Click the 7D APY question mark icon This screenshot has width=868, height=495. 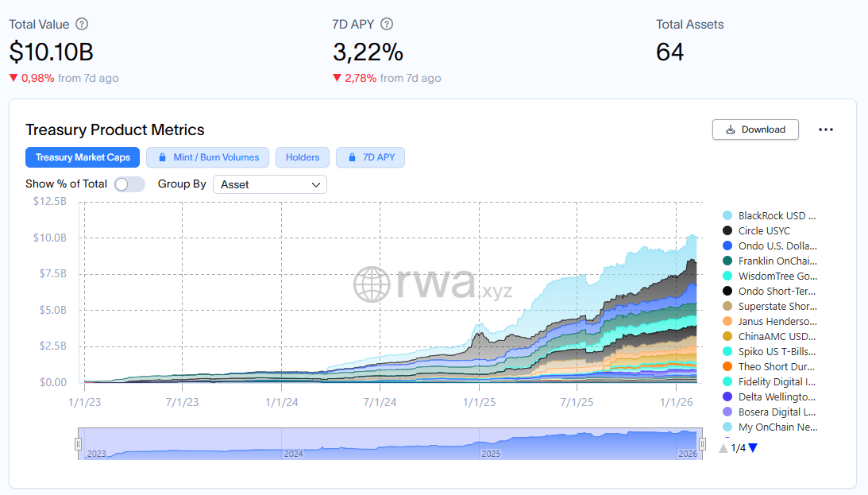point(387,25)
